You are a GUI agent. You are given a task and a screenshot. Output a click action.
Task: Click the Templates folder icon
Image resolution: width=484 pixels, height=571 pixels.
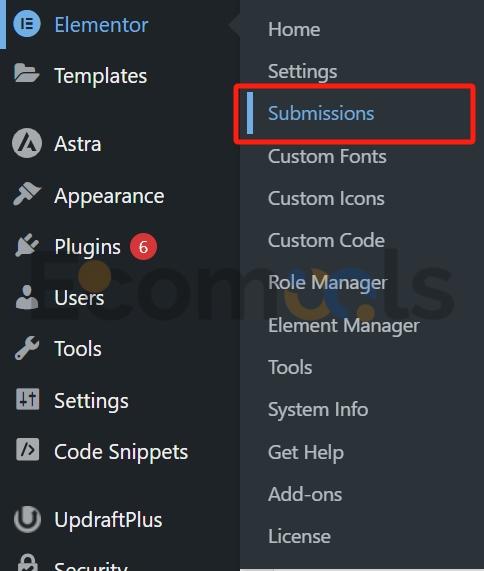point(27,73)
